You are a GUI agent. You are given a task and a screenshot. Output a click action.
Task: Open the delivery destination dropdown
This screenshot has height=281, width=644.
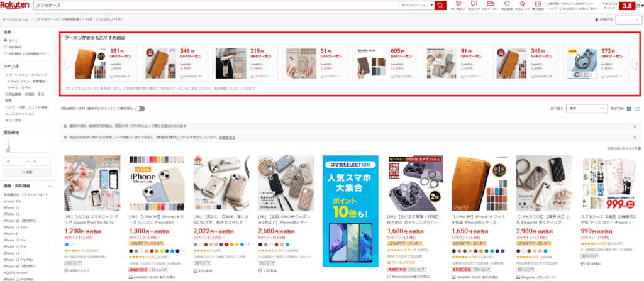pyautogui.click(x=628, y=19)
